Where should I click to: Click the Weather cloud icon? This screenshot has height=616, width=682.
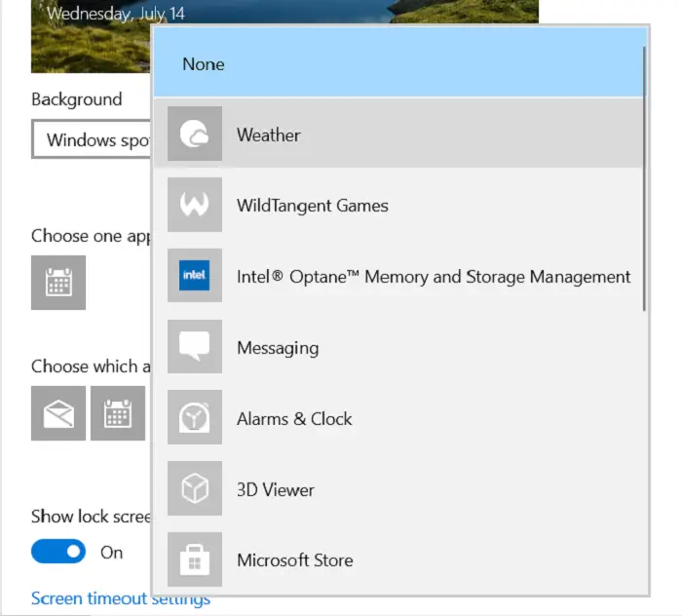tap(195, 134)
